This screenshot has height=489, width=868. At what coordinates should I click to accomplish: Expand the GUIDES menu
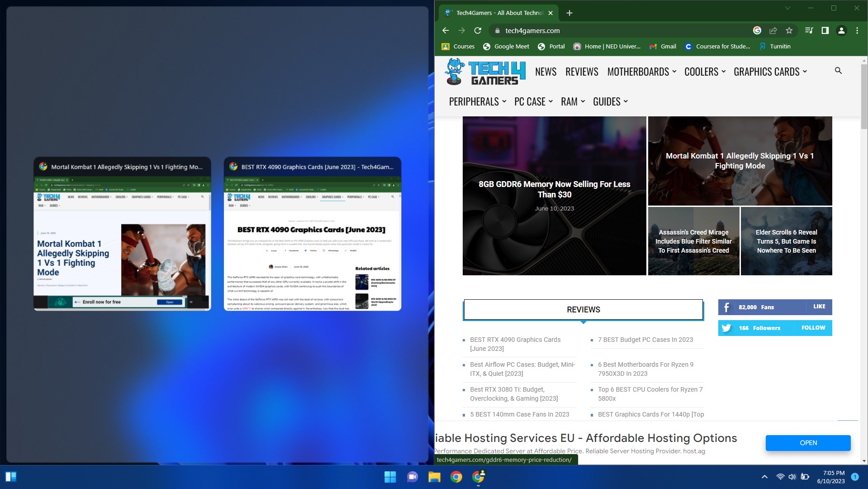click(x=610, y=101)
